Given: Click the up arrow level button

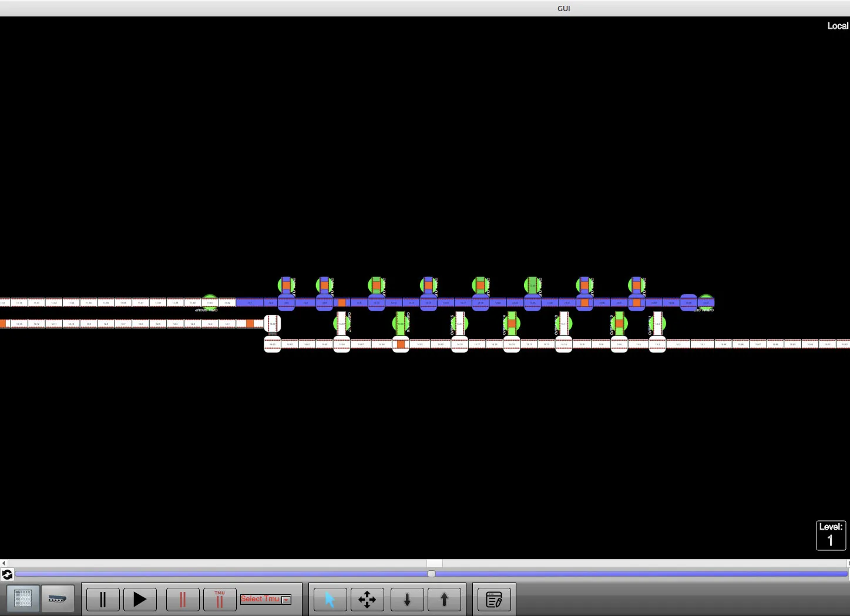Looking at the screenshot, I should point(445,600).
